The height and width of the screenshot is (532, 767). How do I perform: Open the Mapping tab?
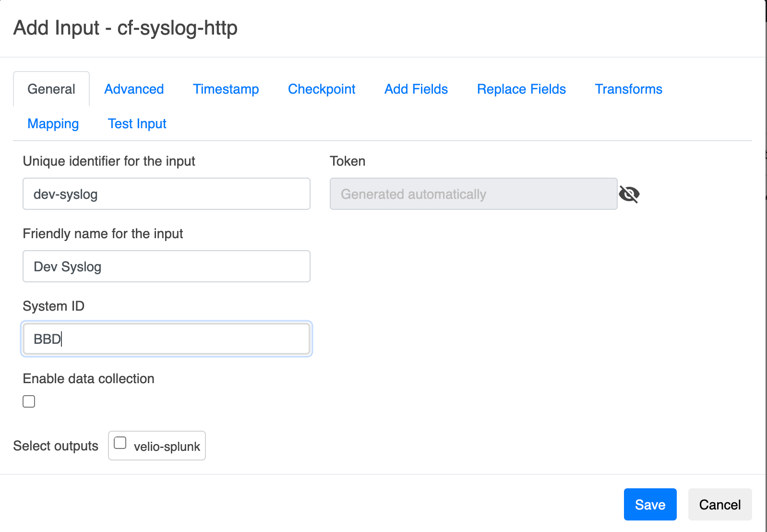coord(53,124)
